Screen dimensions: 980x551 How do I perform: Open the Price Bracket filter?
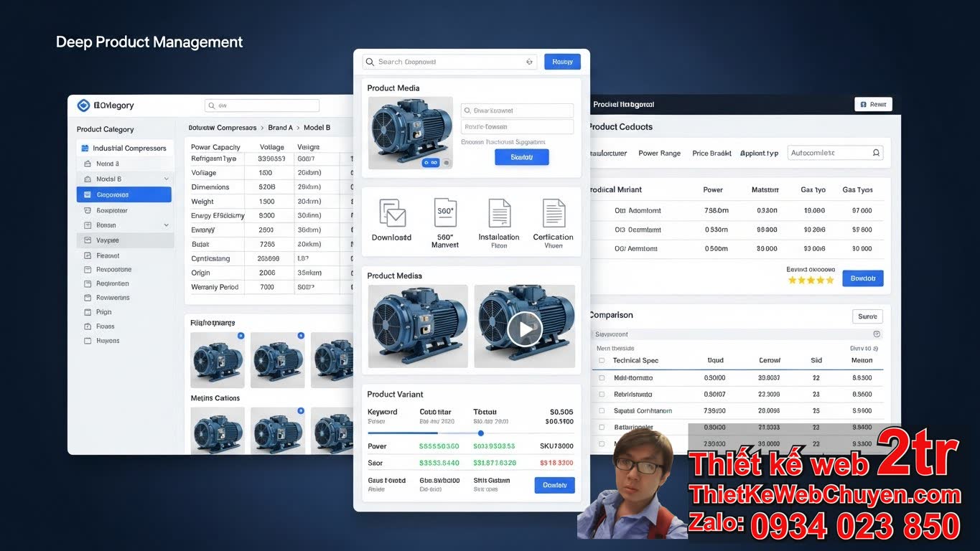(x=712, y=154)
